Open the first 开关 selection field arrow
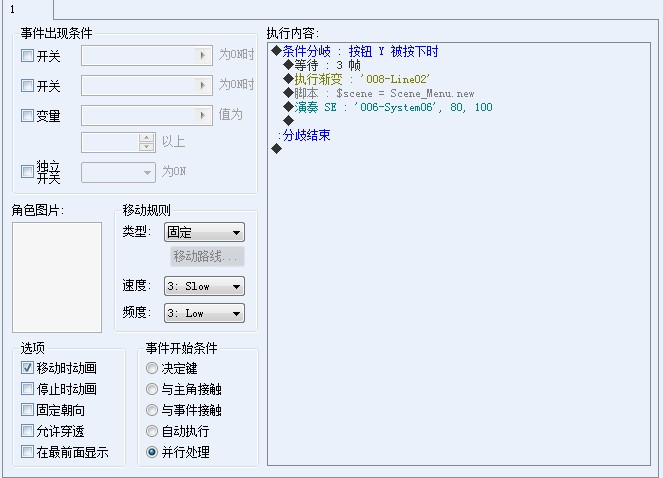The height and width of the screenshot is (478, 663). tap(203, 55)
